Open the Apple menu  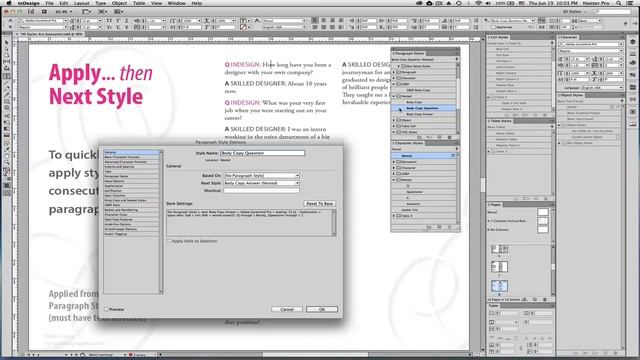coord(9,3)
